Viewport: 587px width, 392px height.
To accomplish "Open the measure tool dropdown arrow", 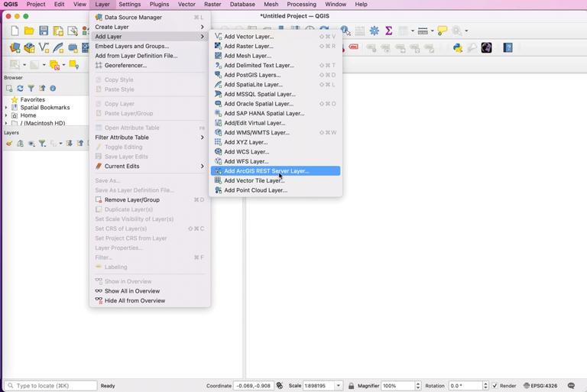I will coord(432,31).
